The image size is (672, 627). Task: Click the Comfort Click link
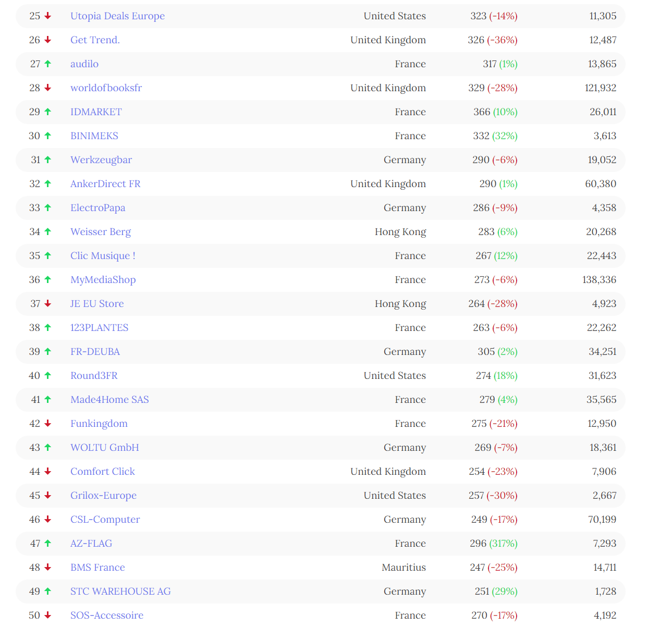point(103,472)
